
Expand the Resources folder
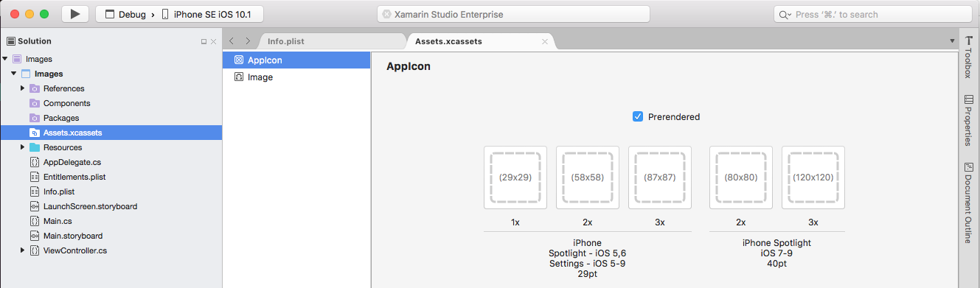coord(22,147)
